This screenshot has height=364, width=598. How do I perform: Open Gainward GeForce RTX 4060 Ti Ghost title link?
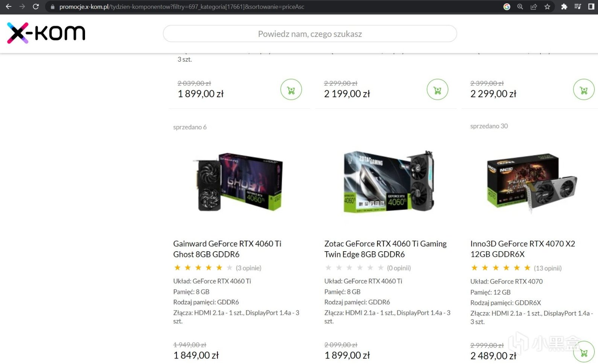[227, 249]
